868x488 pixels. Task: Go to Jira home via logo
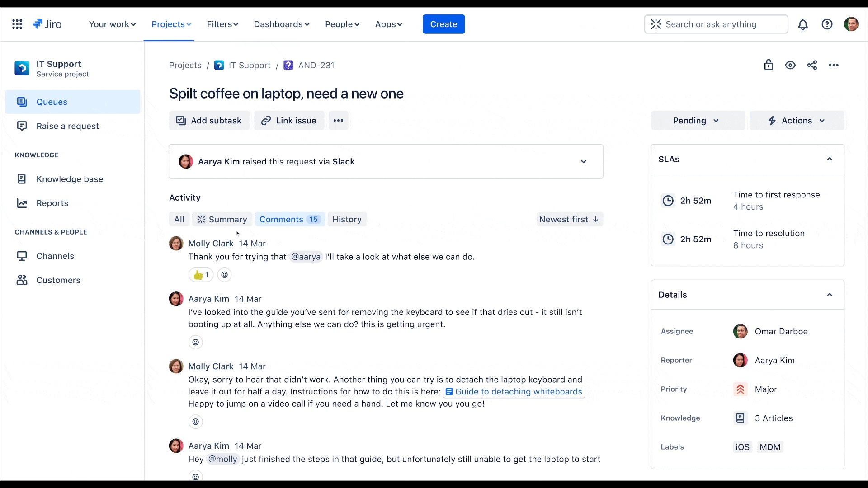(x=47, y=24)
